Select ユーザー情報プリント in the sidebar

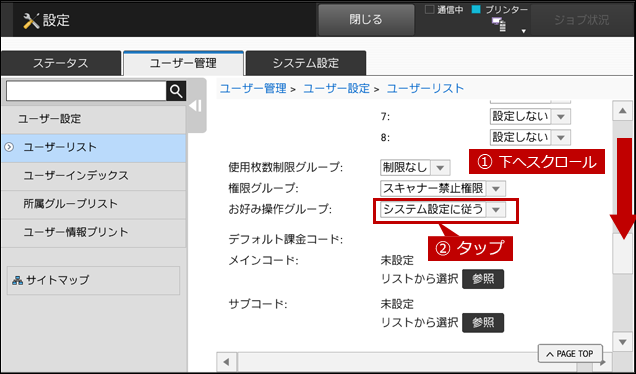(94, 233)
